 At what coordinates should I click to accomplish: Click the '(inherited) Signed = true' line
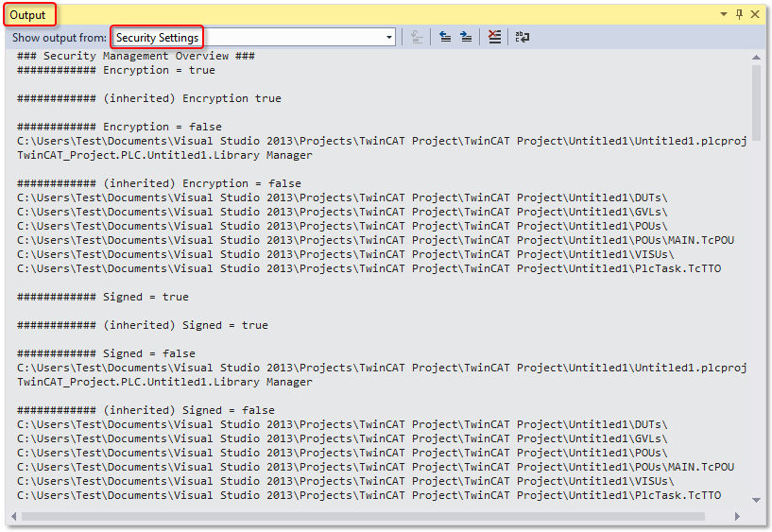143,325
